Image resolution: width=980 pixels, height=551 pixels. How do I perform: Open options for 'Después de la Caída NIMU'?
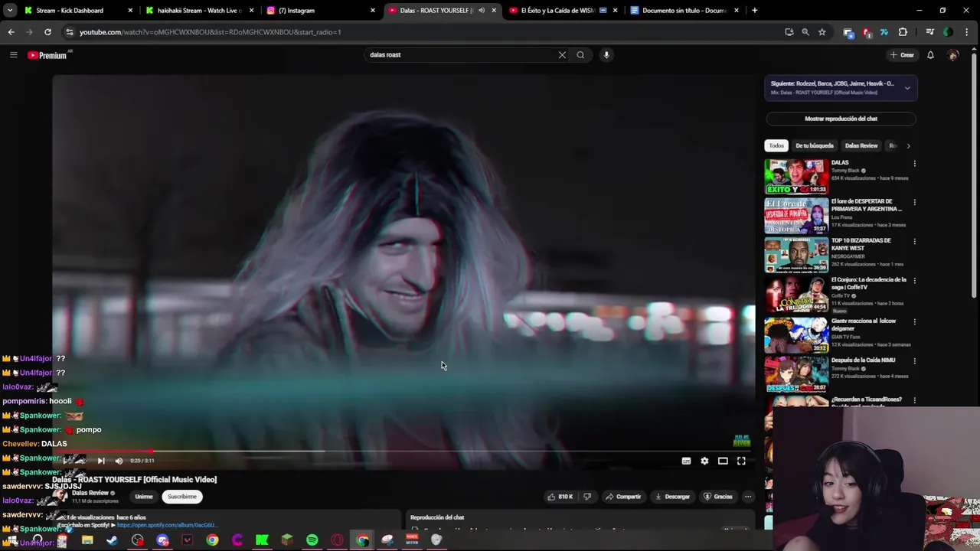pos(914,361)
